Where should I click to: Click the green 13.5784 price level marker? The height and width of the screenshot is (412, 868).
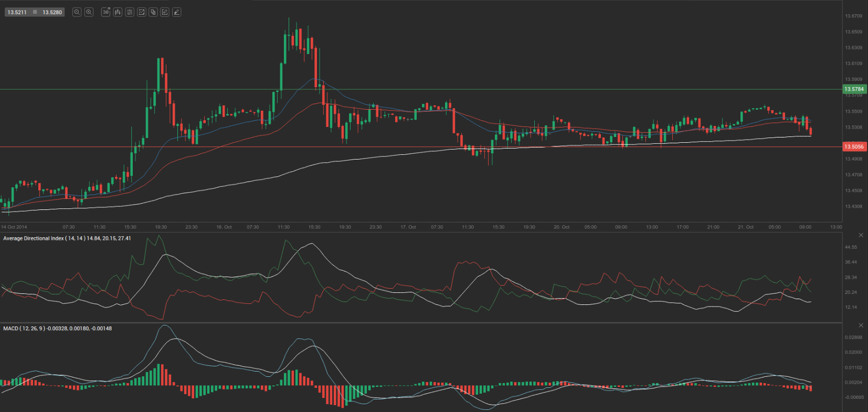point(854,89)
